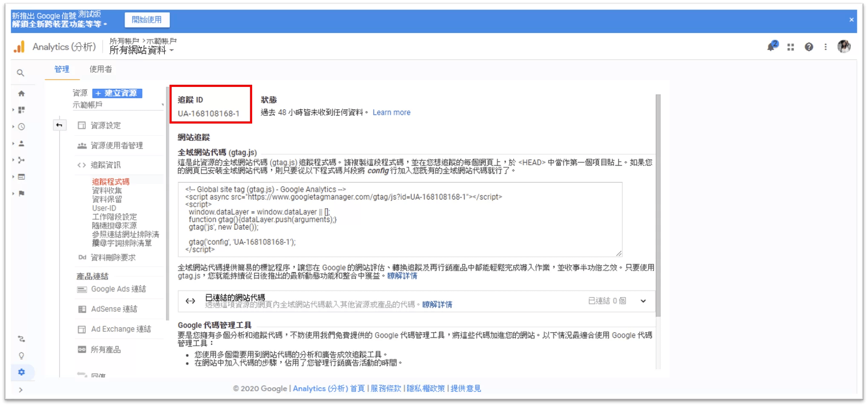The width and height of the screenshot is (868, 406).
Task: Expand the Conversions section arrow
Action: coord(13,193)
